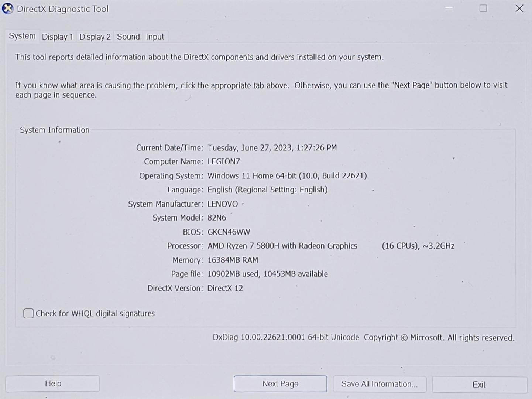This screenshot has height=399, width=532.
Task: Click the Help button
Action: [x=53, y=384]
